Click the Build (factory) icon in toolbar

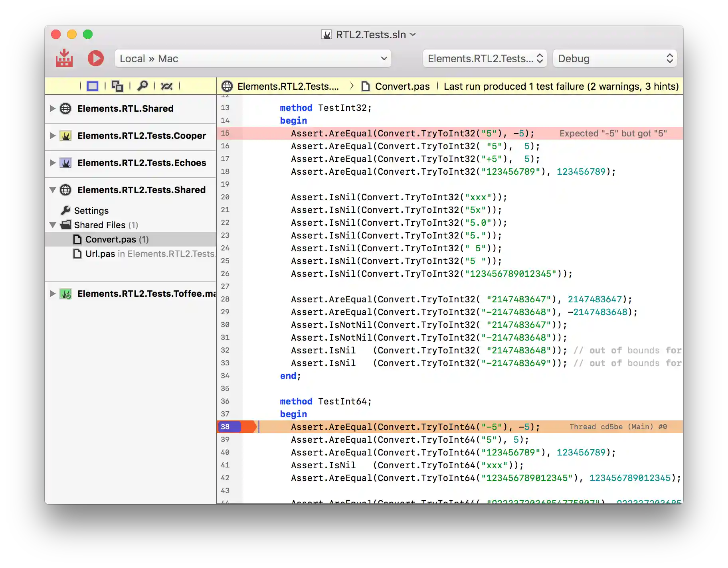point(64,58)
